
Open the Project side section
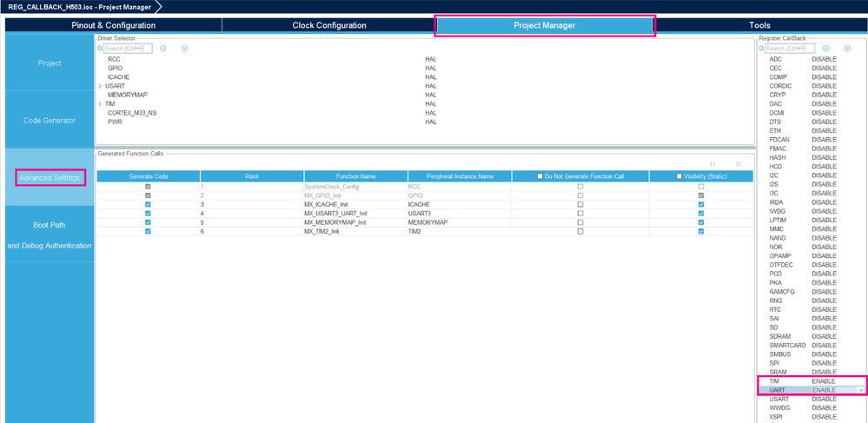coord(50,63)
